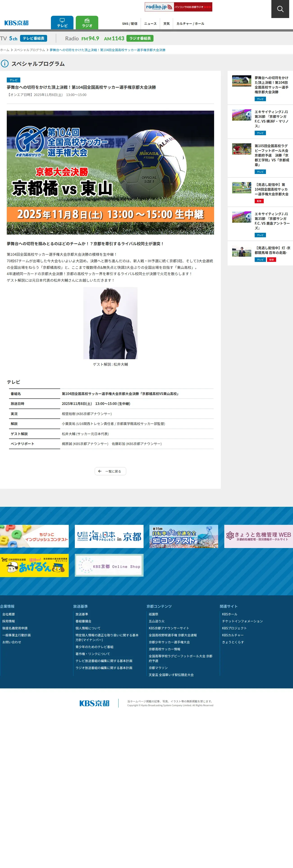Open 青少年のためのテレビ番組 footer link

coord(94,647)
